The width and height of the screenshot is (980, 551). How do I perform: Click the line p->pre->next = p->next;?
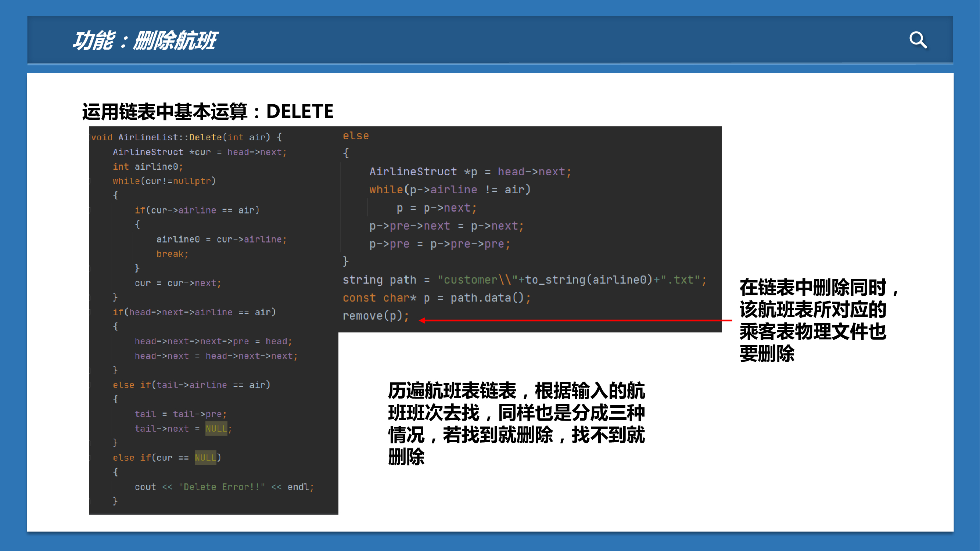[x=446, y=226]
